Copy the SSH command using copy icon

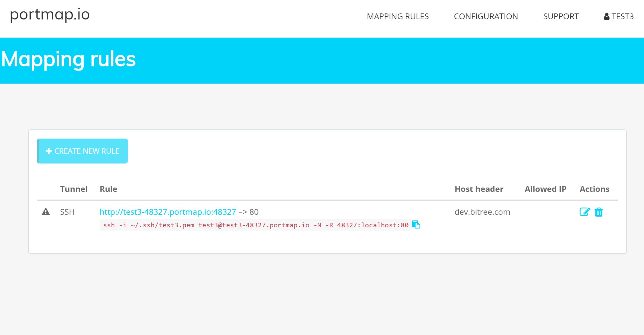416,225
